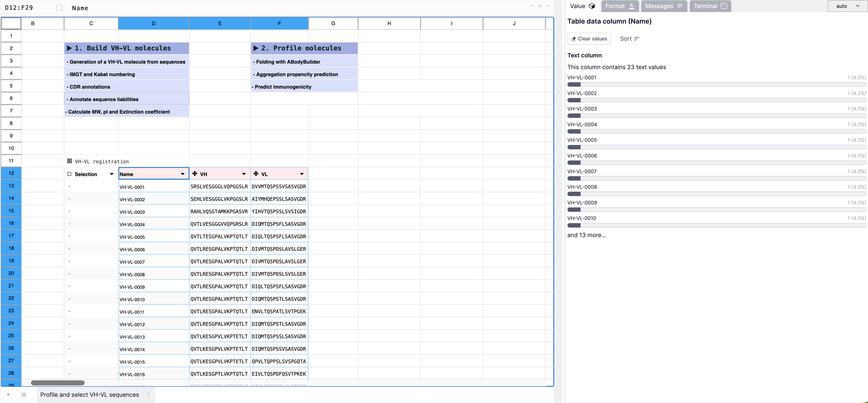Click the minus icon in the formula bar
Screen dimensions: 868x403
point(532,6)
